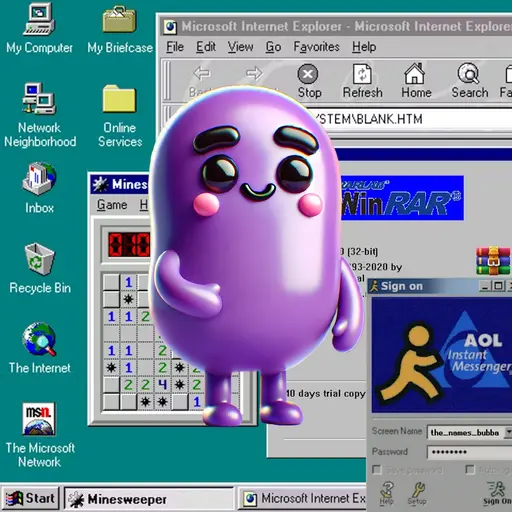Open Setup in the AIM Sign on window
Viewport: 512px width, 512px height.
coord(417,493)
